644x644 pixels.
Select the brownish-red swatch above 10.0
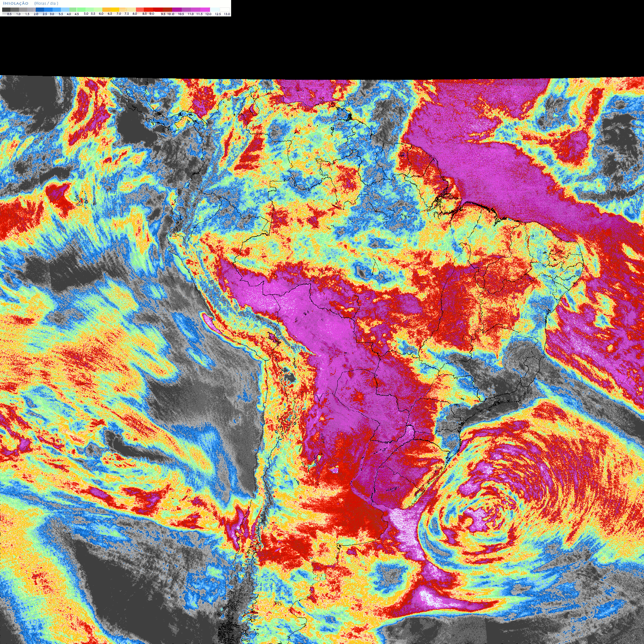tap(167, 10)
